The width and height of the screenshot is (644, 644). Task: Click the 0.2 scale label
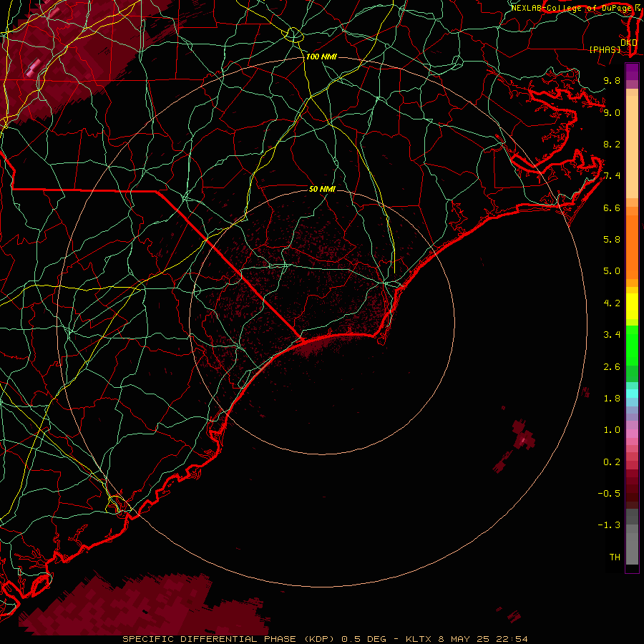coord(612,462)
